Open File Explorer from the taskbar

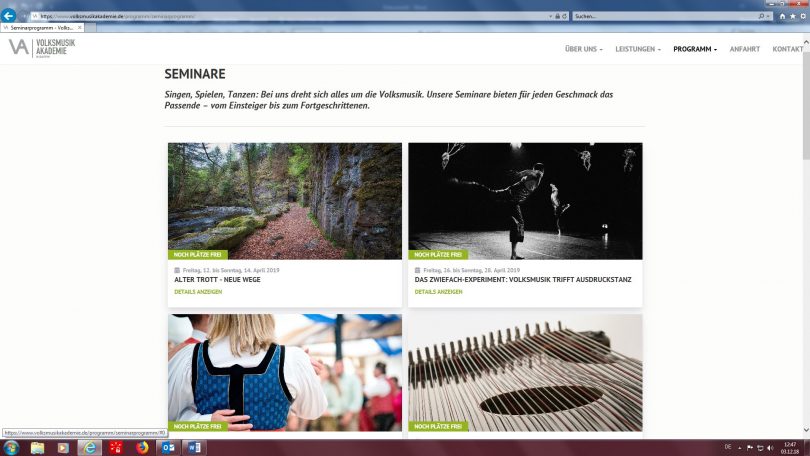38,447
